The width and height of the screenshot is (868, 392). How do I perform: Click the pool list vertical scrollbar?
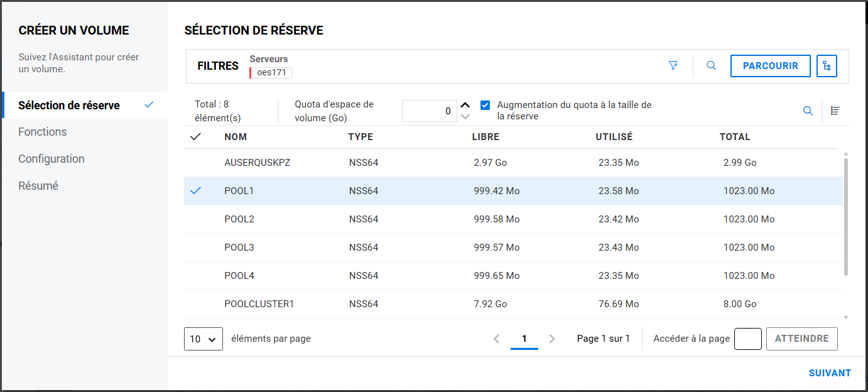pyautogui.click(x=845, y=217)
